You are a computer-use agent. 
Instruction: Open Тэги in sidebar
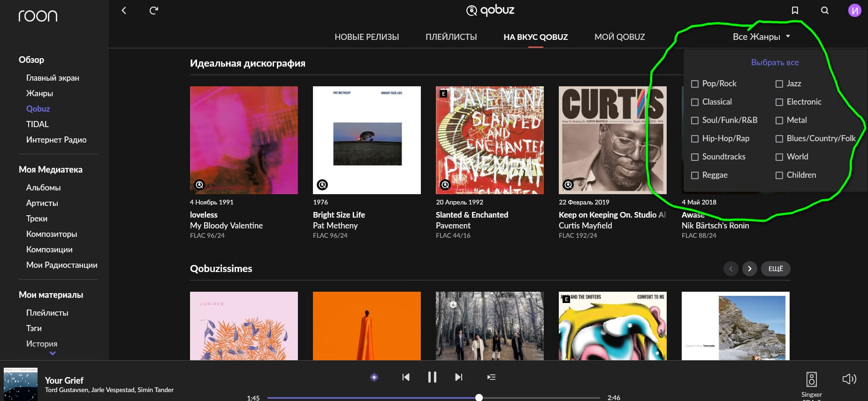[34, 328]
